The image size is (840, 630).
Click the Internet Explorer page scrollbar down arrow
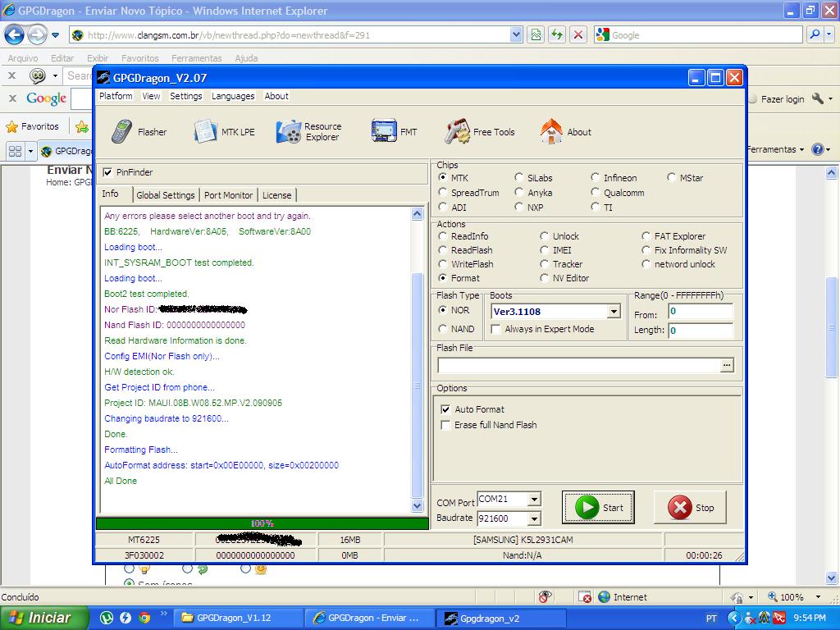coord(832,577)
